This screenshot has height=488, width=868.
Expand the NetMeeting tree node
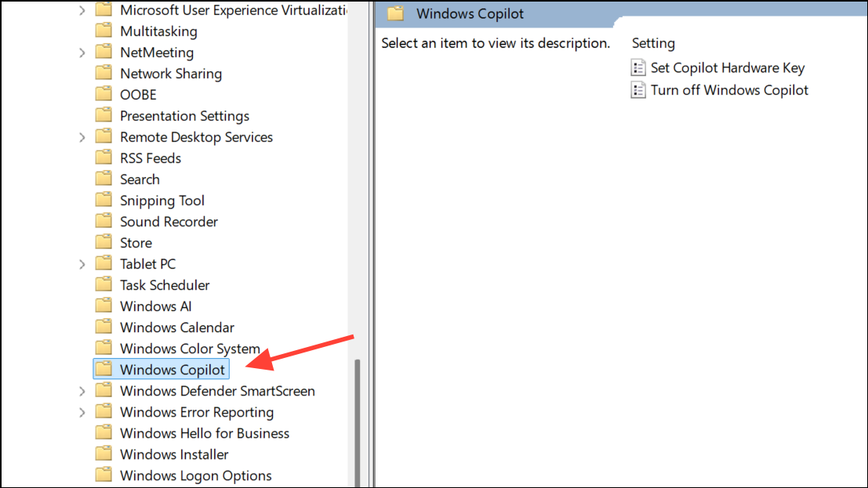(x=82, y=52)
